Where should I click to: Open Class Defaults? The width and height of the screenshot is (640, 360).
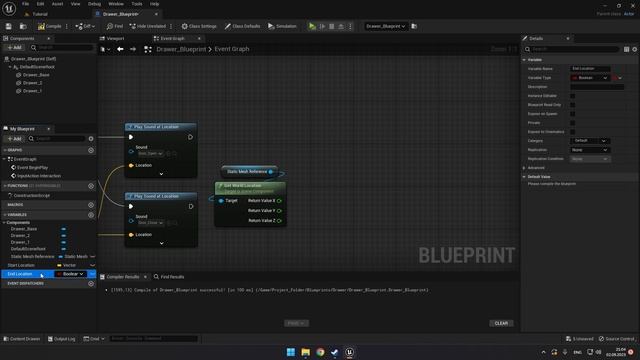242,26
